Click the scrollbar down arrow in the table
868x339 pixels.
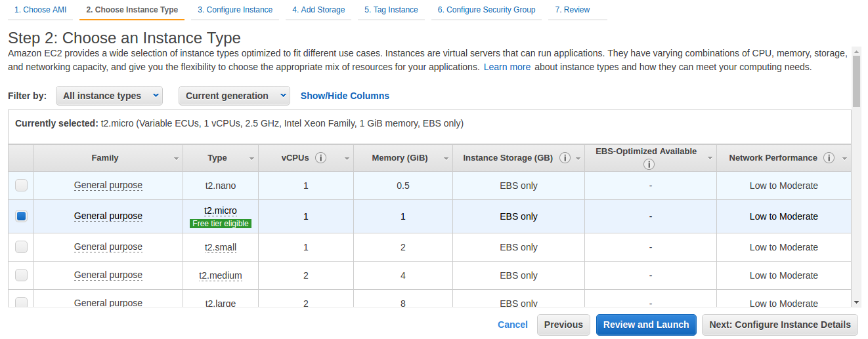pyautogui.click(x=856, y=302)
